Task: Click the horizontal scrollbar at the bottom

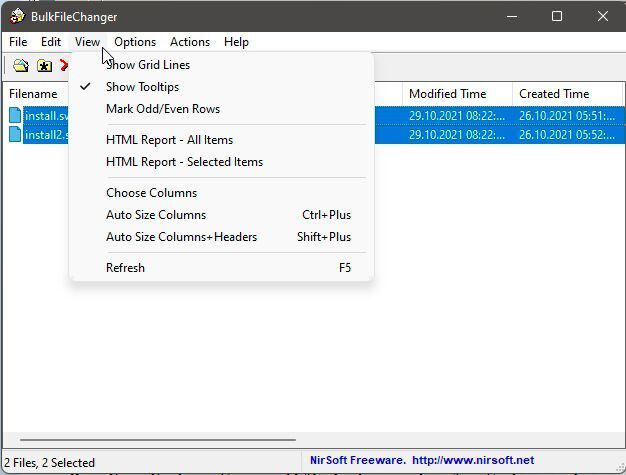Action: click(x=157, y=439)
